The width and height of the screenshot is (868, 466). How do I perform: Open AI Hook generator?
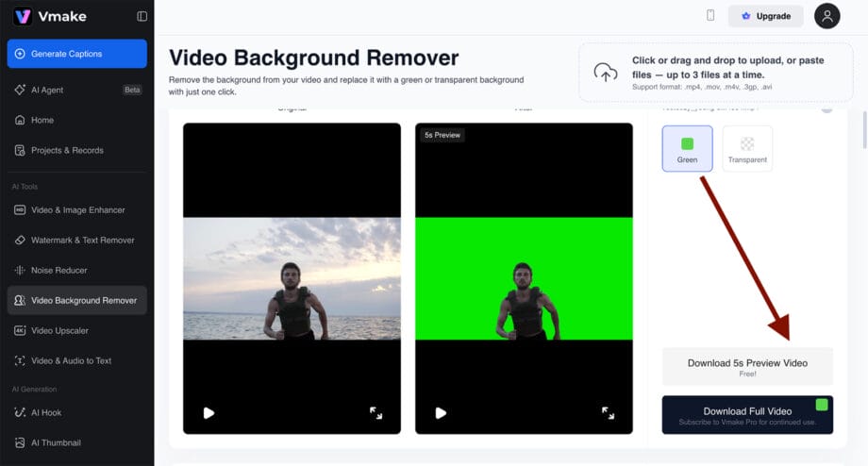(77, 412)
